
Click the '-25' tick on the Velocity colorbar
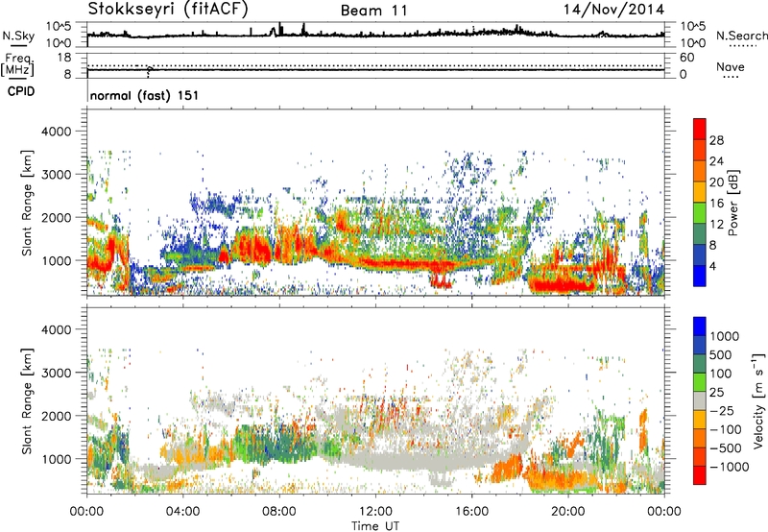721,410
